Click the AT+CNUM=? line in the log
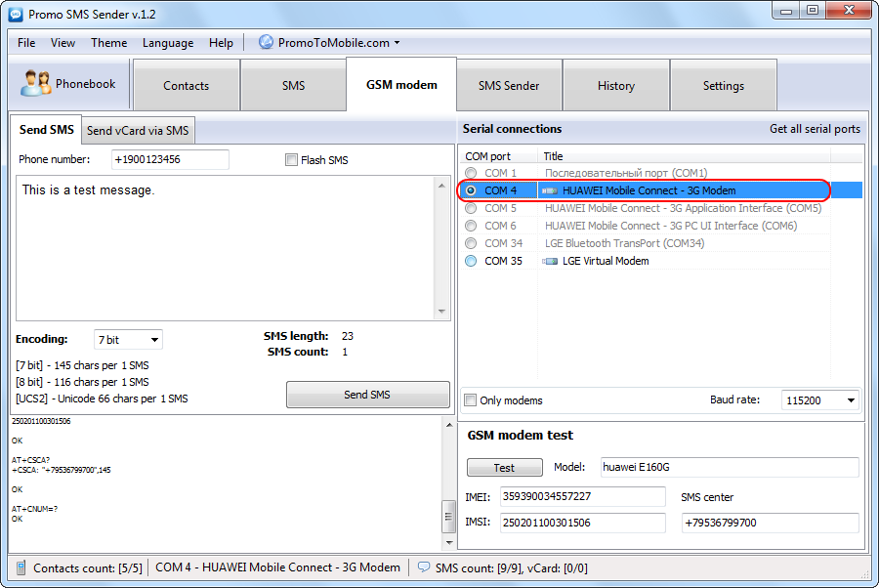The height and width of the screenshot is (588, 879). [x=34, y=509]
